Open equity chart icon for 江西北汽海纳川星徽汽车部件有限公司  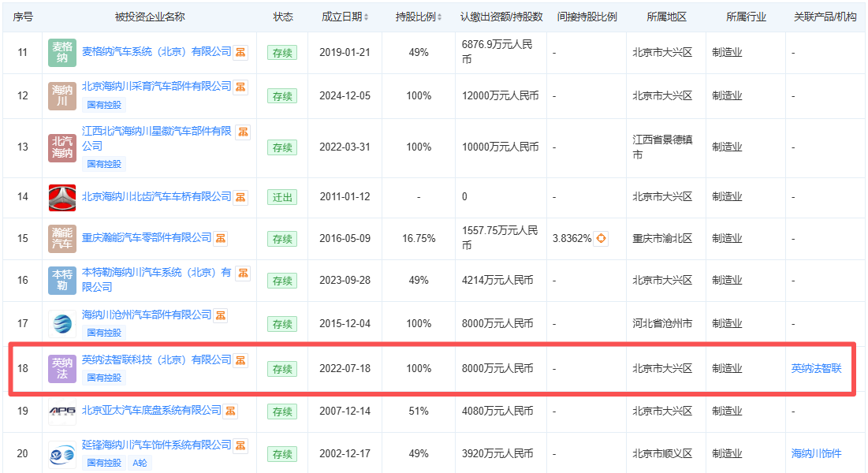coord(243,132)
